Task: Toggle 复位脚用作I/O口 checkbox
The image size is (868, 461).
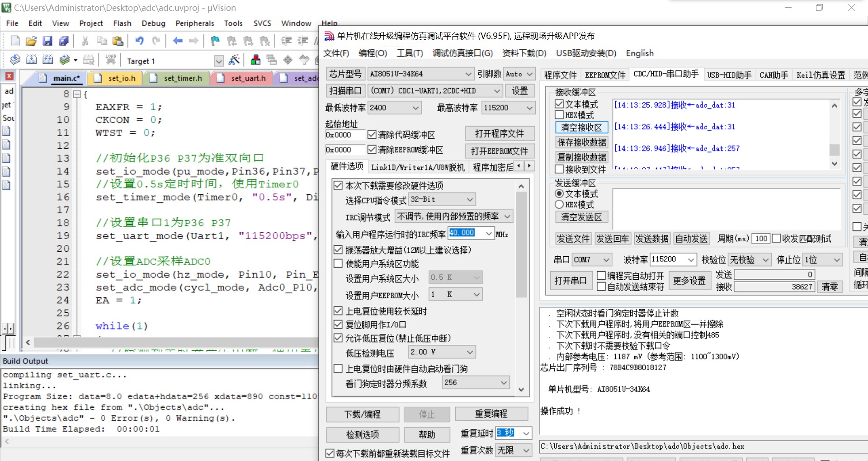Action: tap(338, 325)
